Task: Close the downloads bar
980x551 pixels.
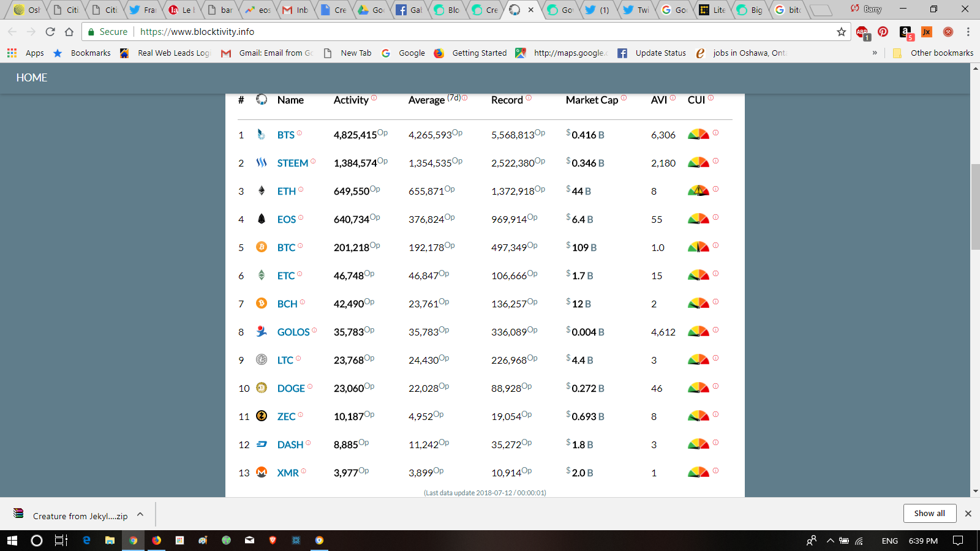Action: tap(968, 514)
